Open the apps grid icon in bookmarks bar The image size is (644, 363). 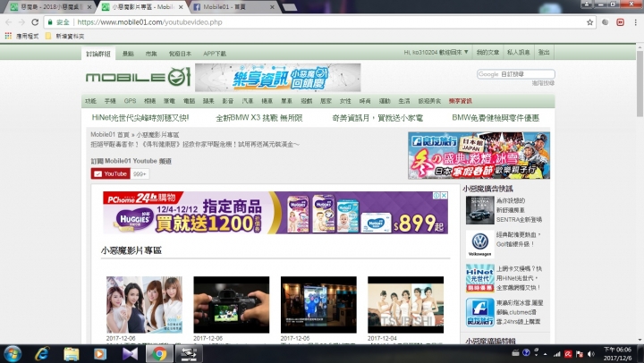[x=8, y=36]
